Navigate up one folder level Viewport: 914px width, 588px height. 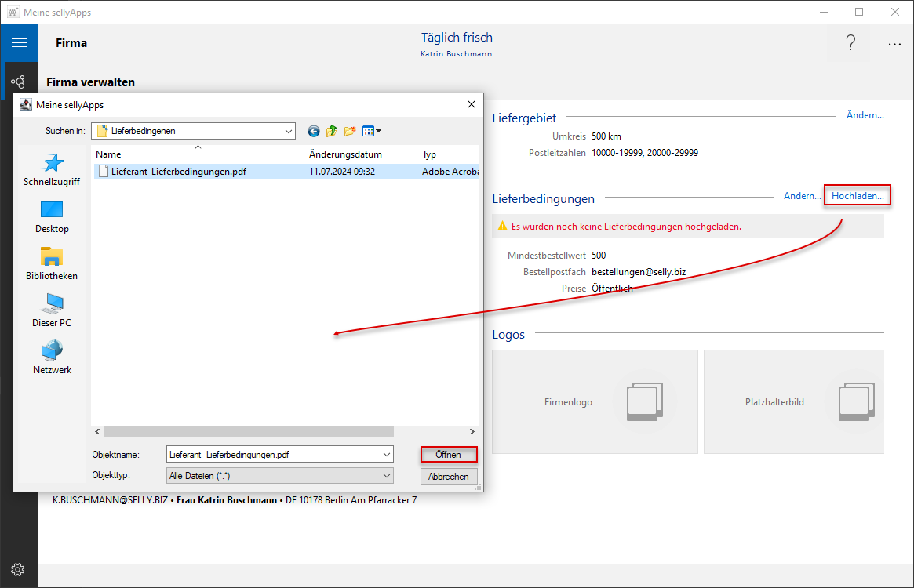click(332, 131)
